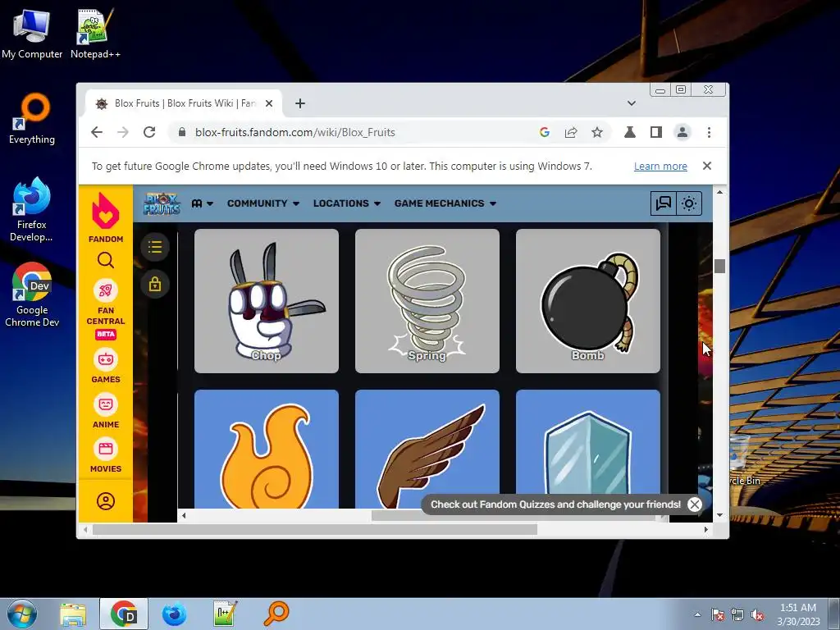This screenshot has height=630, width=840.
Task: Select Google Chrome Dev desktop shortcut
Action: [x=32, y=294]
